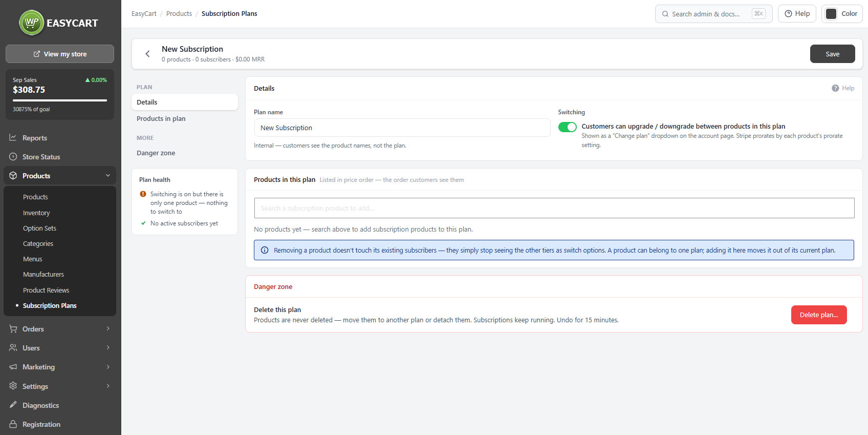Open the Color swatch picker button
The height and width of the screenshot is (435, 868).
(x=842, y=14)
